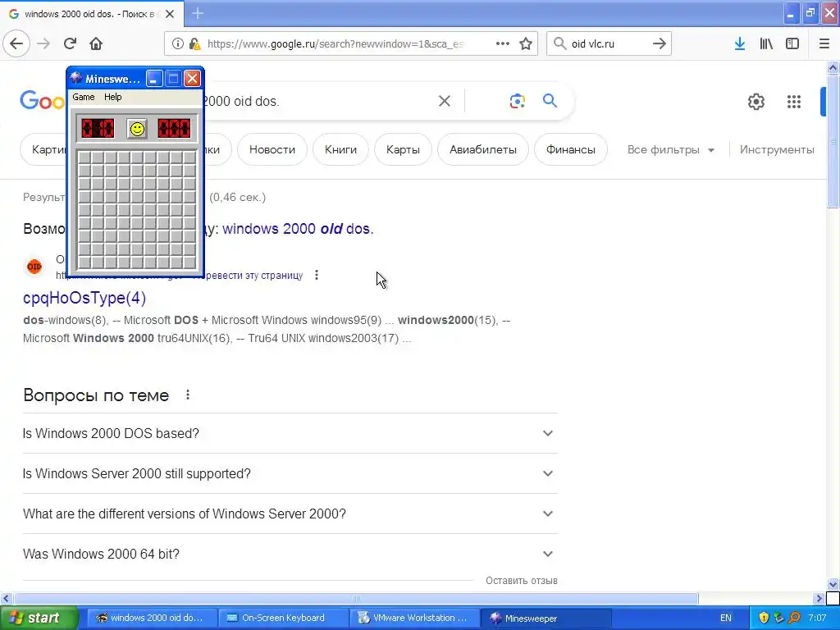840x630 pixels.
Task: Click Оставить отзыв feedback link
Action: tap(521, 581)
